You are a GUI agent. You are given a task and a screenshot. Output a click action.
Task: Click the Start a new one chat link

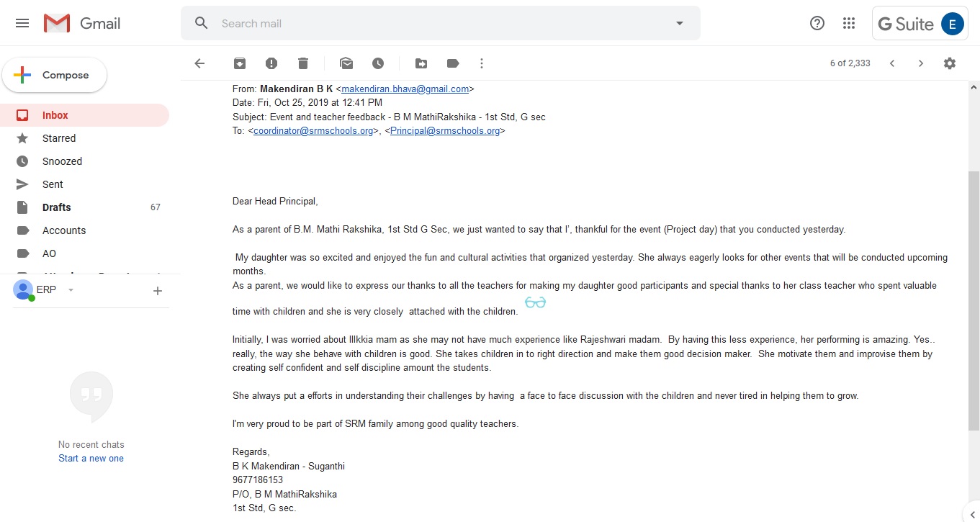pos(91,459)
